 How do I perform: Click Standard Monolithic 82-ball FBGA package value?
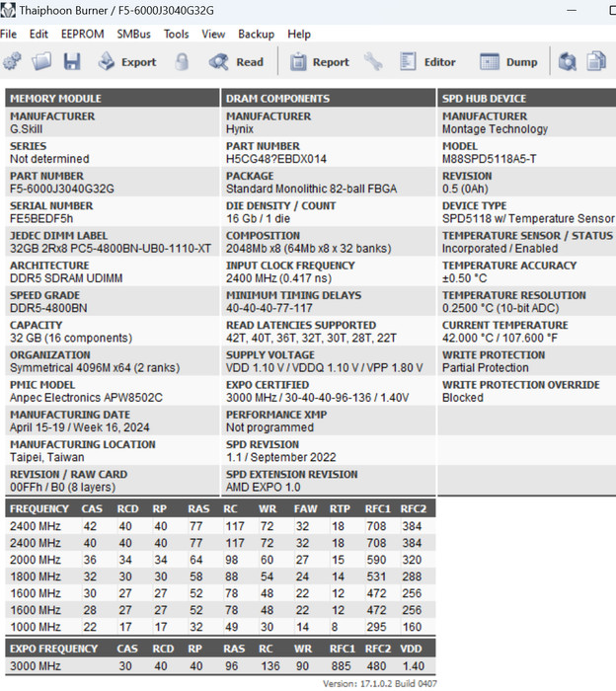pos(312,190)
